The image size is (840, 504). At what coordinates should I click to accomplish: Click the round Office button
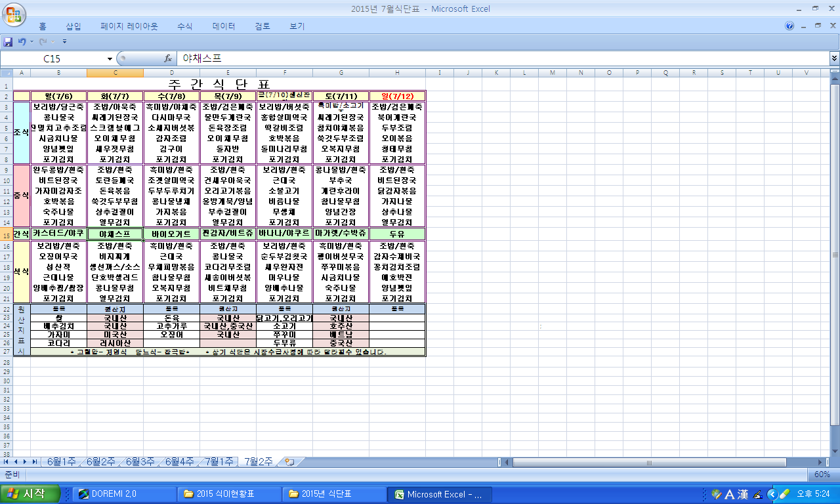[14, 14]
